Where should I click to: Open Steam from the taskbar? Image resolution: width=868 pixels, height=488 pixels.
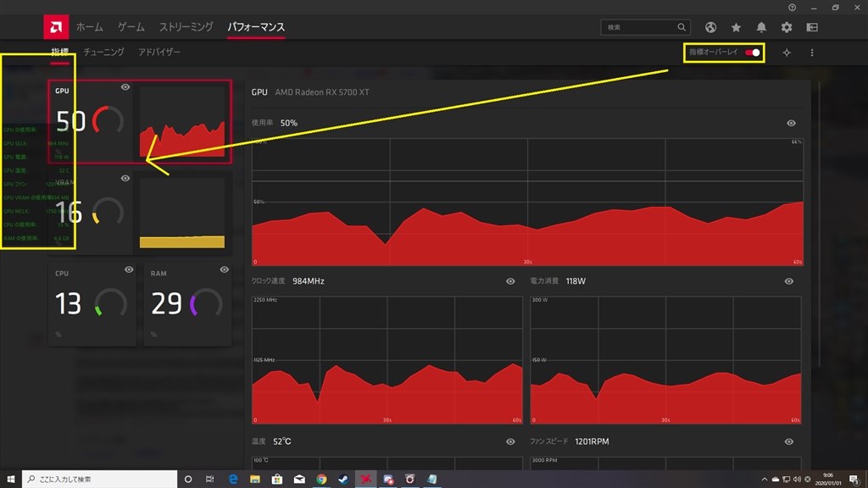343,480
